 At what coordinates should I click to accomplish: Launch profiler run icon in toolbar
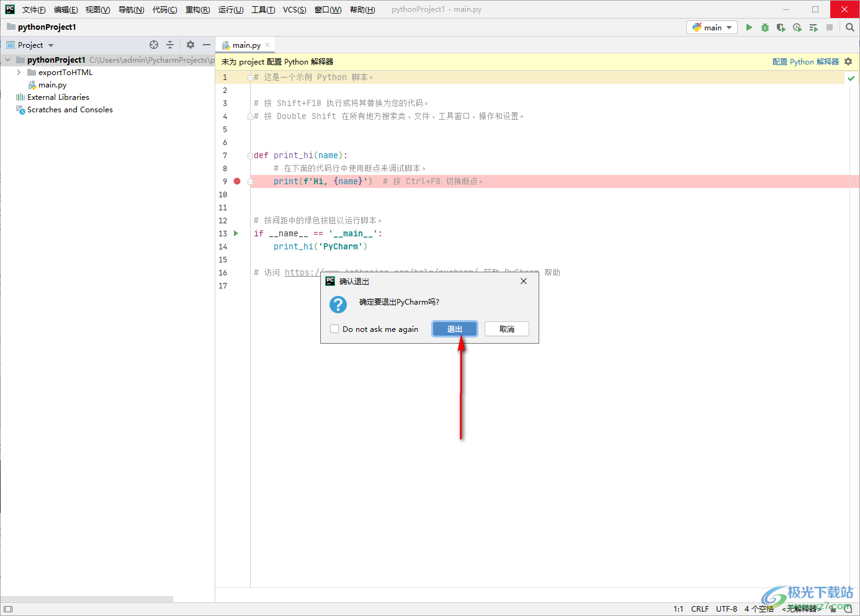click(797, 27)
